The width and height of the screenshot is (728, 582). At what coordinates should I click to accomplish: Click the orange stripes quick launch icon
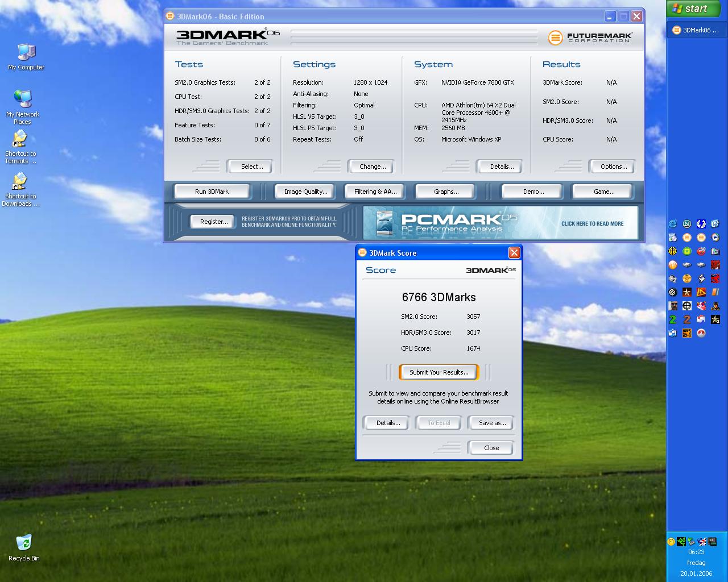click(x=715, y=292)
